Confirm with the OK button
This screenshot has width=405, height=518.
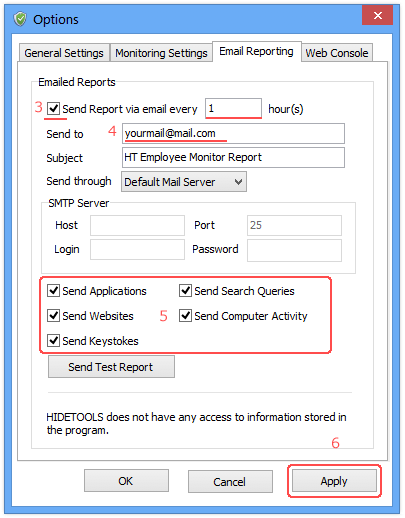[x=126, y=481]
